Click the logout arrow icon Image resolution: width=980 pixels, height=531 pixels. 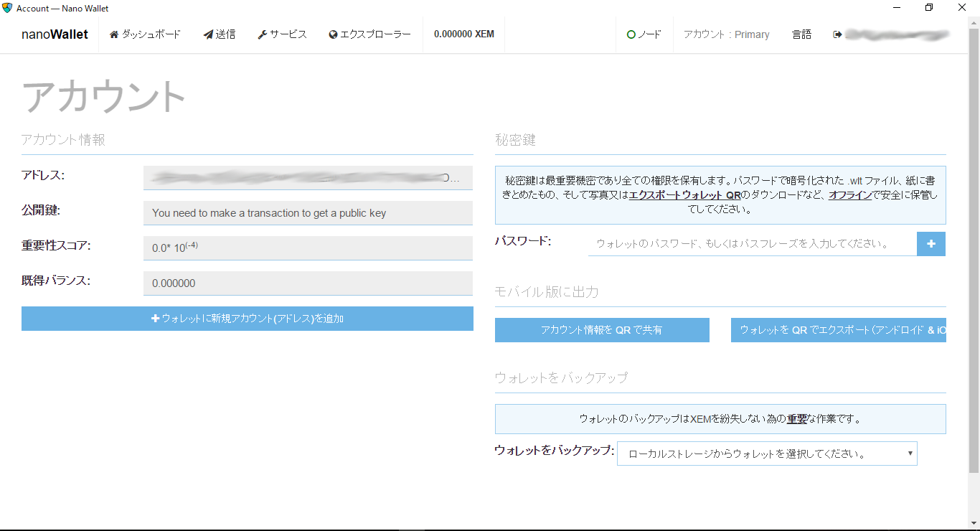(837, 34)
